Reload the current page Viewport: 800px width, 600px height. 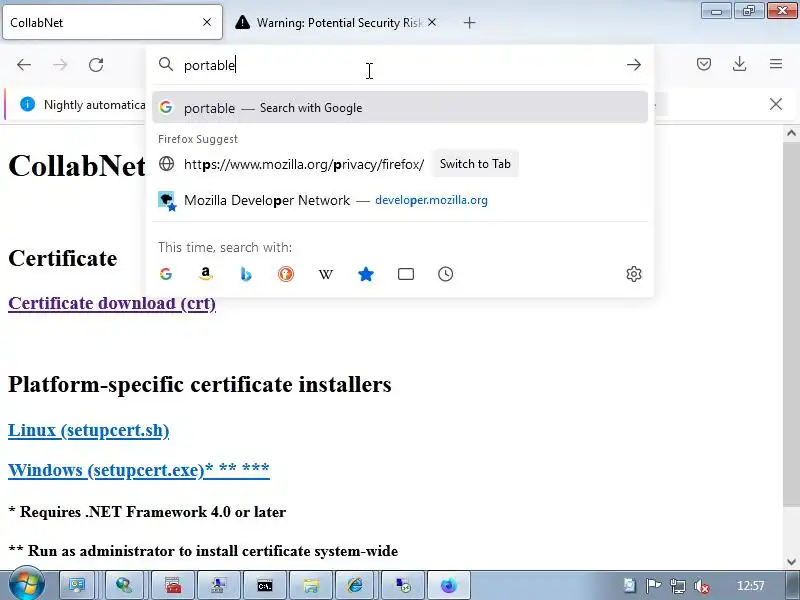(96, 65)
